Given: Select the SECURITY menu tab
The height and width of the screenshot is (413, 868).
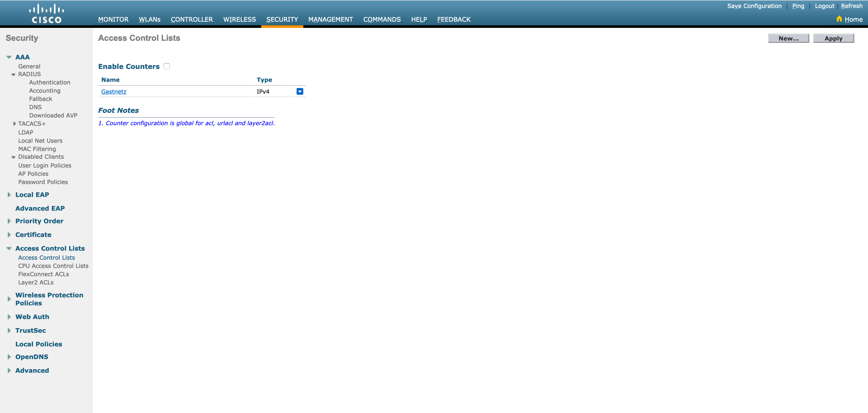Looking at the screenshot, I should coord(282,20).
